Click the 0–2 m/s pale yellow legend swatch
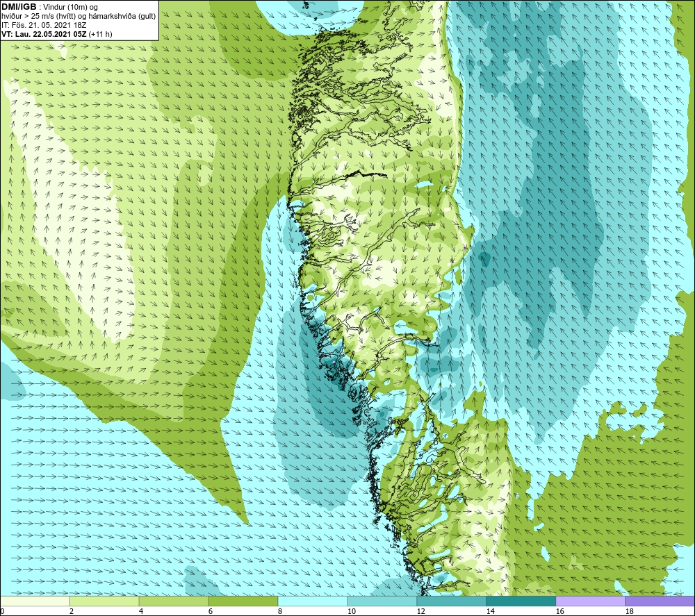The image size is (695, 616). [35, 601]
